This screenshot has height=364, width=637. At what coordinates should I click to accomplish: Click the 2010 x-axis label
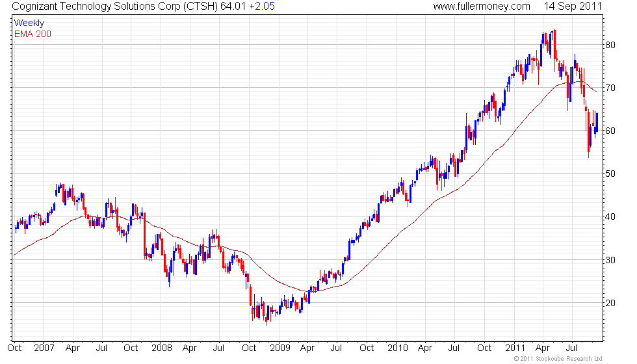(x=398, y=348)
